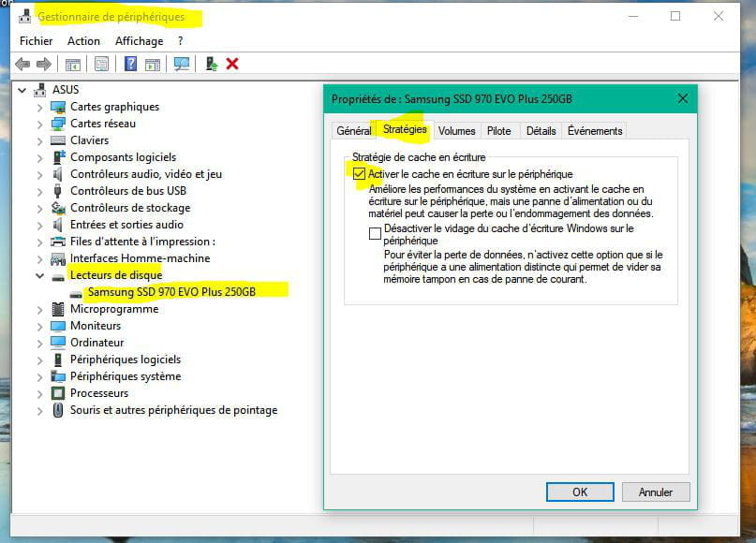Click the Contrôleurs de stockage icon
The image size is (756, 543).
[58, 208]
